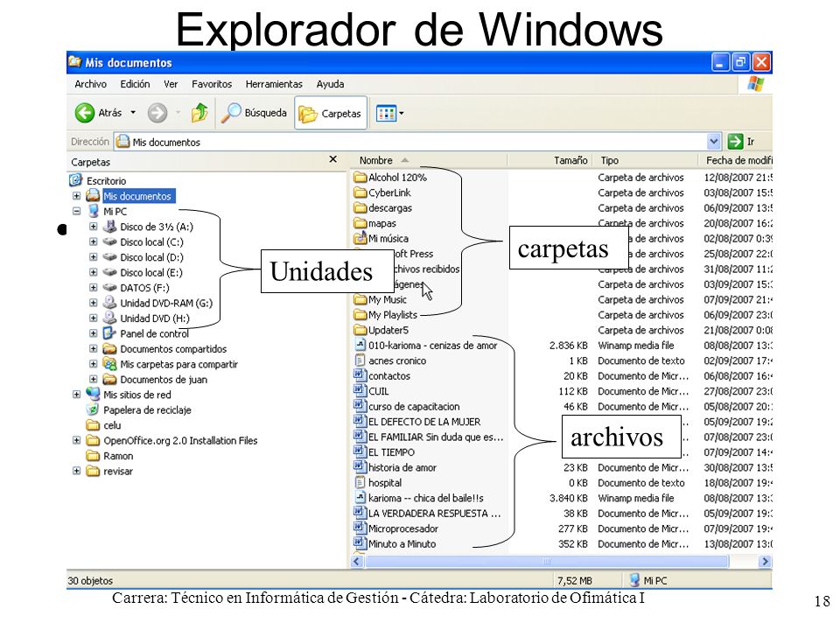Select the contactos Word document icon
840x630 pixels.
pos(360,375)
